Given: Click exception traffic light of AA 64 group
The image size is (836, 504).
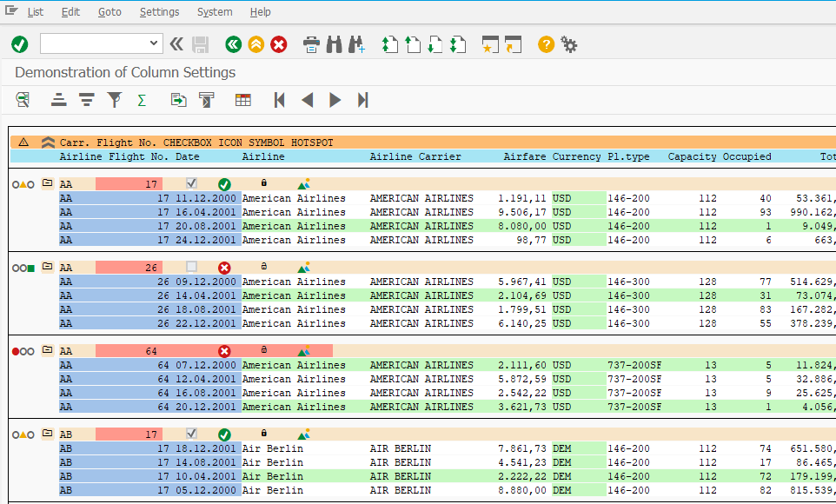Looking at the screenshot, I should click(23, 351).
